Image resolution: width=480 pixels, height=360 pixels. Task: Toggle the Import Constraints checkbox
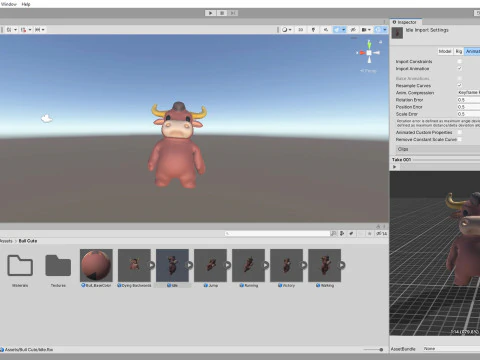(x=460, y=61)
